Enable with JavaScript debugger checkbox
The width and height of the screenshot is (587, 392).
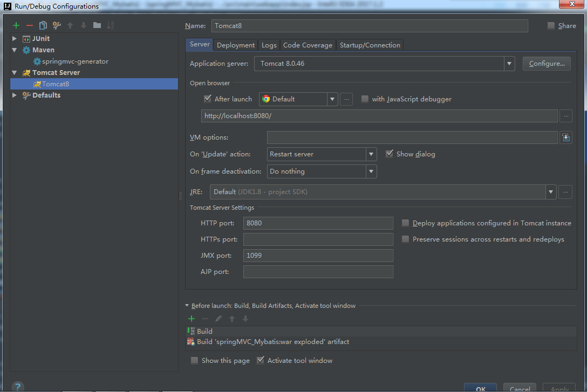(x=365, y=99)
